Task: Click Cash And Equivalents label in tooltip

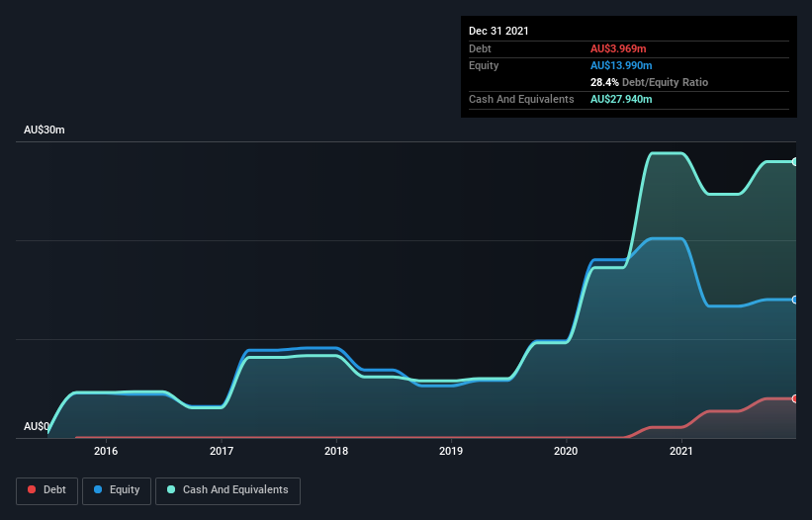Action: click(x=521, y=99)
